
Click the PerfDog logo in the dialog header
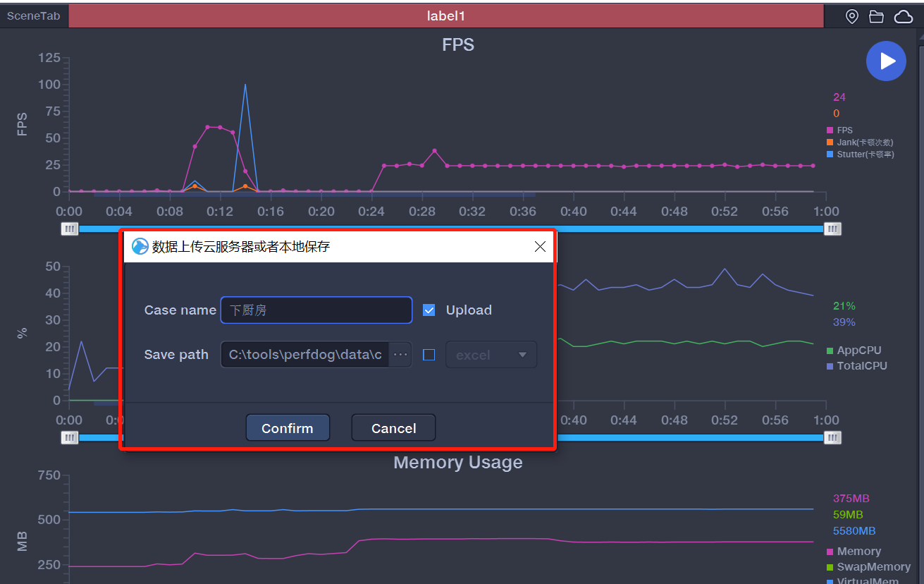pyautogui.click(x=140, y=246)
